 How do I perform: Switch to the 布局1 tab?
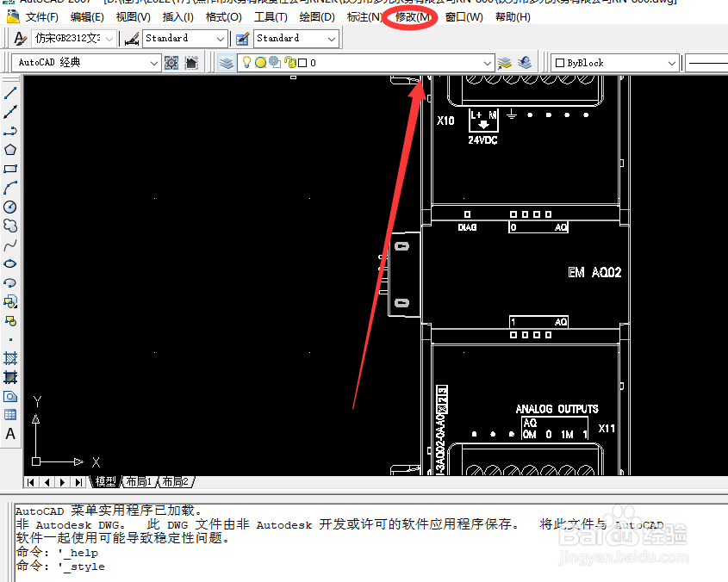coord(140,482)
